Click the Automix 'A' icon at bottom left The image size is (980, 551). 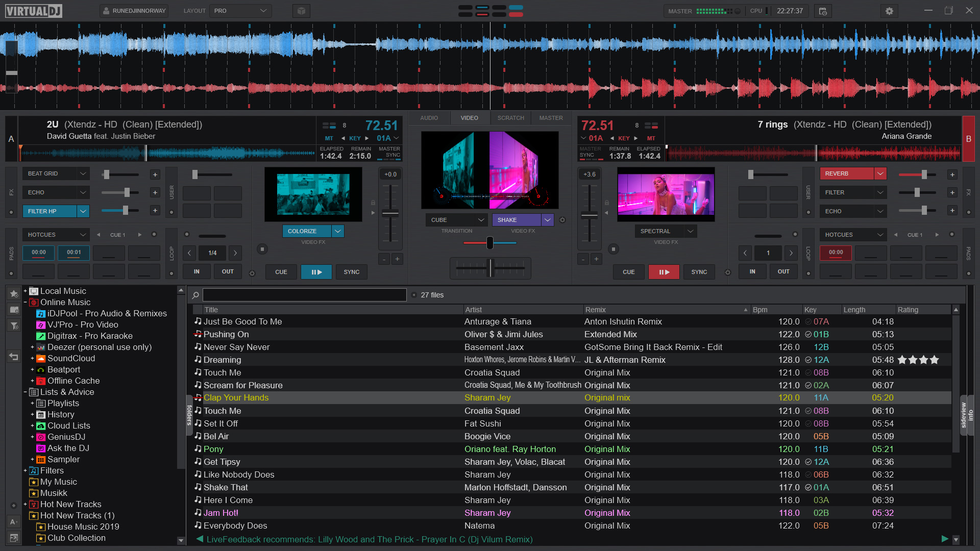point(13,522)
